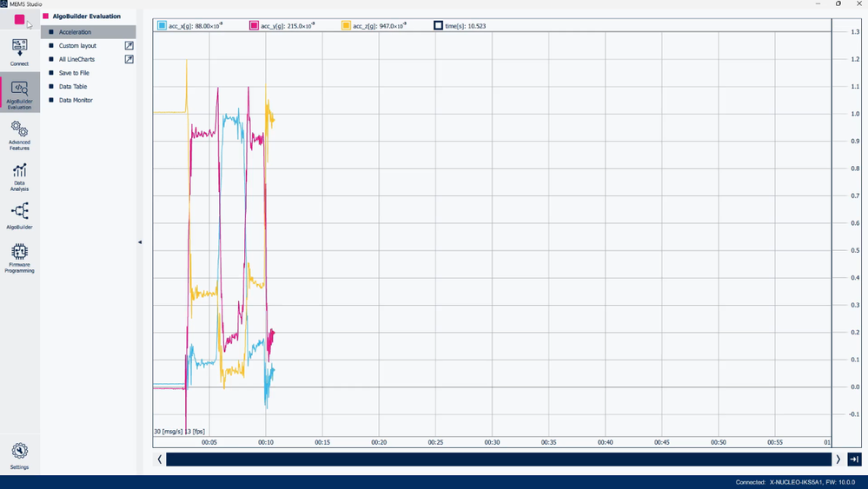
Task: Collapse the side menu panel arrow
Action: point(140,242)
